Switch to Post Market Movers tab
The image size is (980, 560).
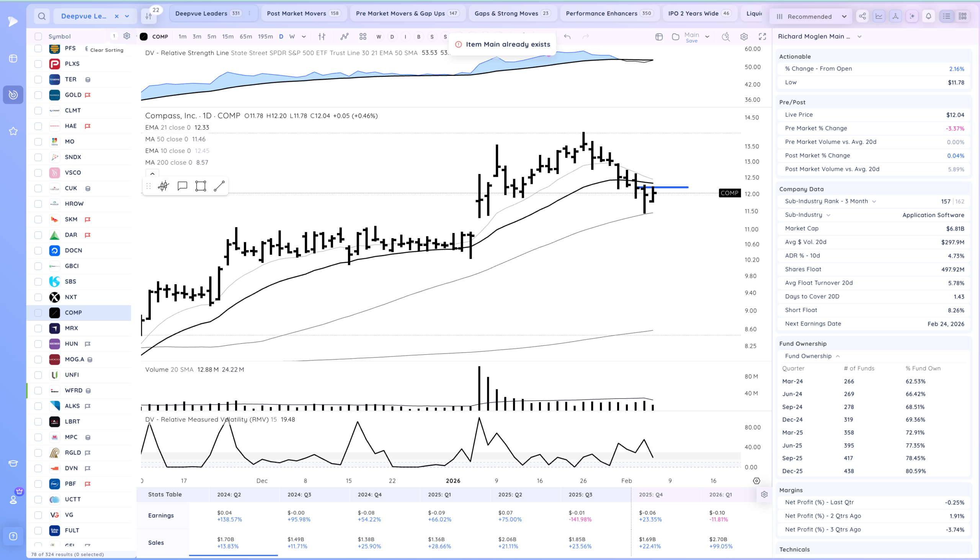tap(303, 13)
